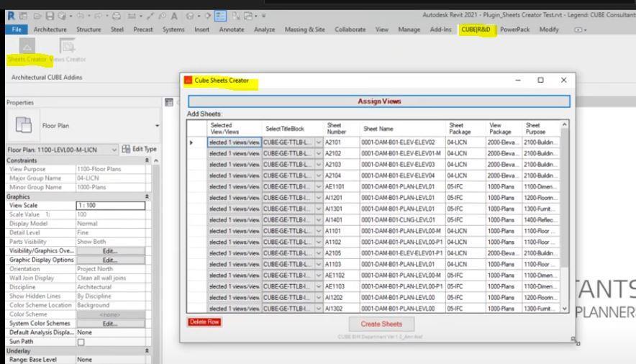
Task: Click Edit for Visibility/Graphics Overrides
Action: pyautogui.click(x=110, y=251)
